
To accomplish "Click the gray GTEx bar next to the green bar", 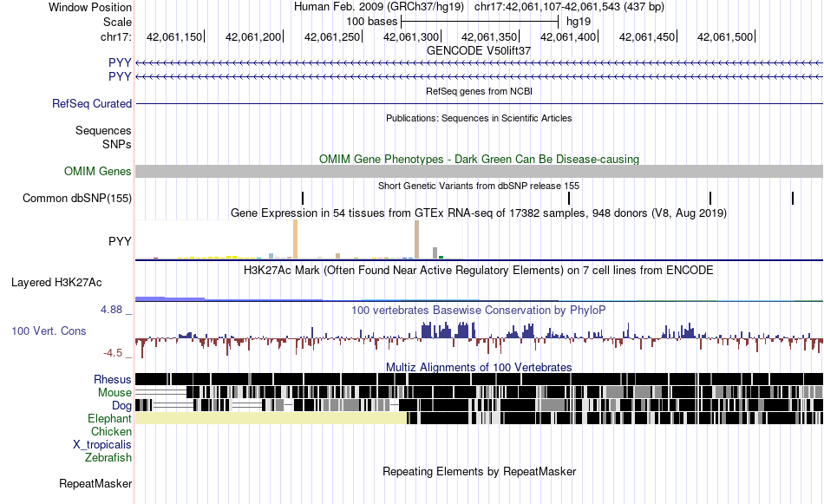I will (x=435, y=252).
